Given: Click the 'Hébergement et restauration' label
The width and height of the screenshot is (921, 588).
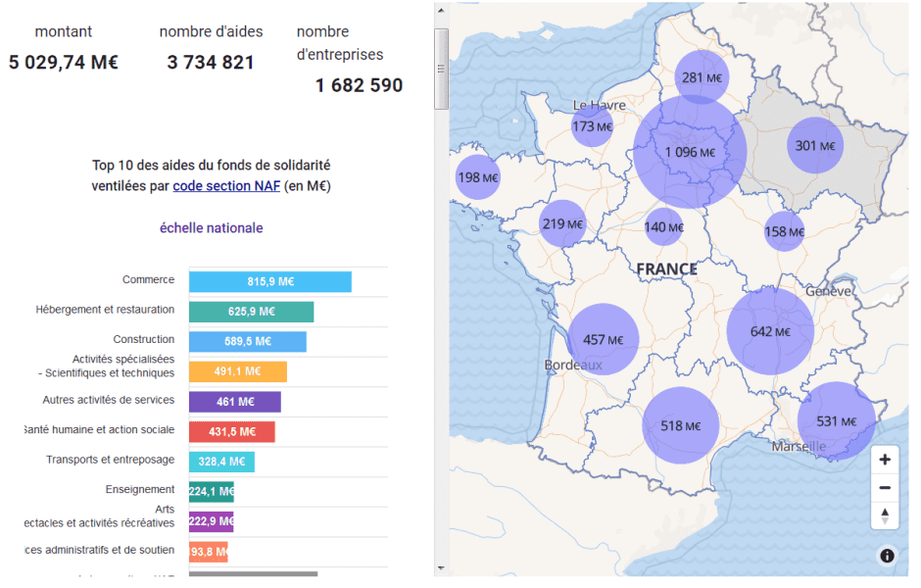Looking at the screenshot, I should (105, 310).
